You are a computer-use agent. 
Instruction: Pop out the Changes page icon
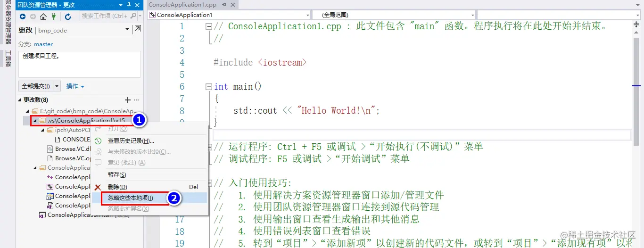click(x=137, y=29)
